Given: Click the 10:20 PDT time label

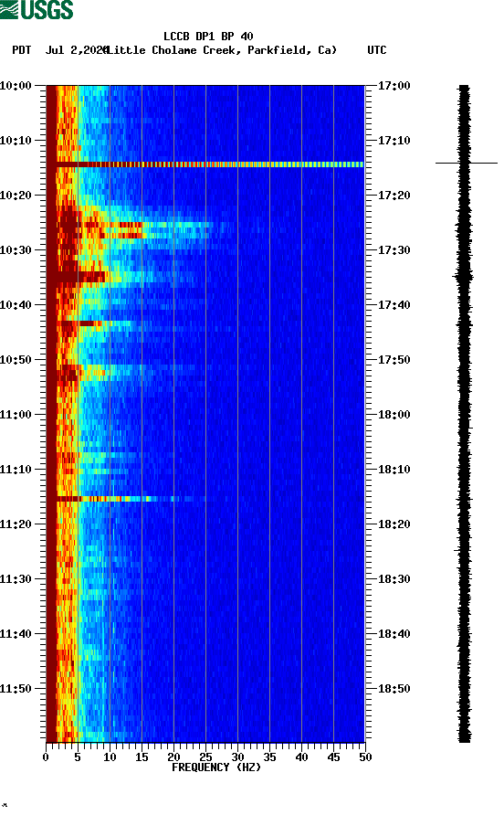Looking at the screenshot, I should click(16, 195).
